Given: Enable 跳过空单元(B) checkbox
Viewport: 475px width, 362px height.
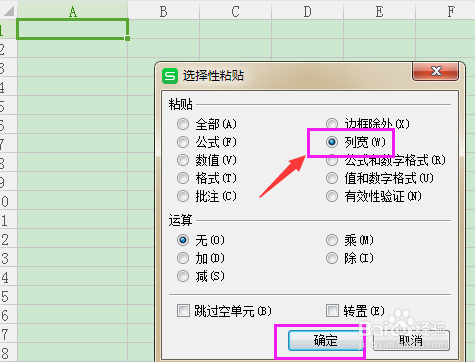Looking at the screenshot, I should click(x=183, y=311).
